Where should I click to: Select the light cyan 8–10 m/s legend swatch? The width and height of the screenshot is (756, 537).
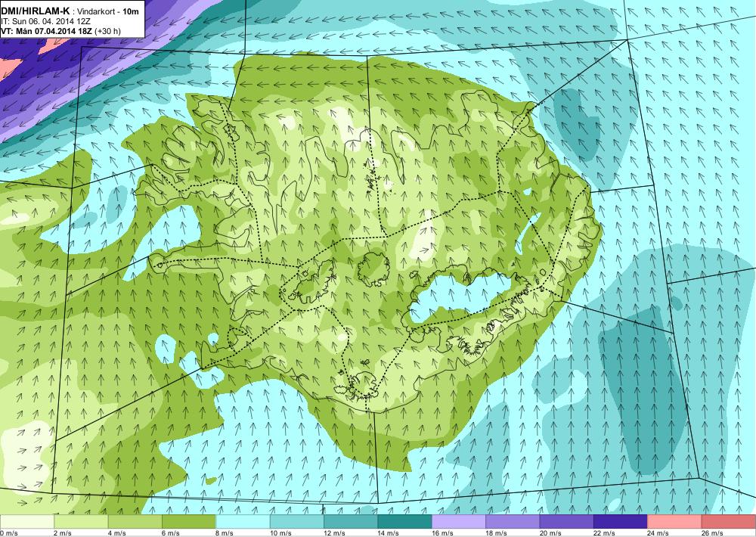coord(243,522)
